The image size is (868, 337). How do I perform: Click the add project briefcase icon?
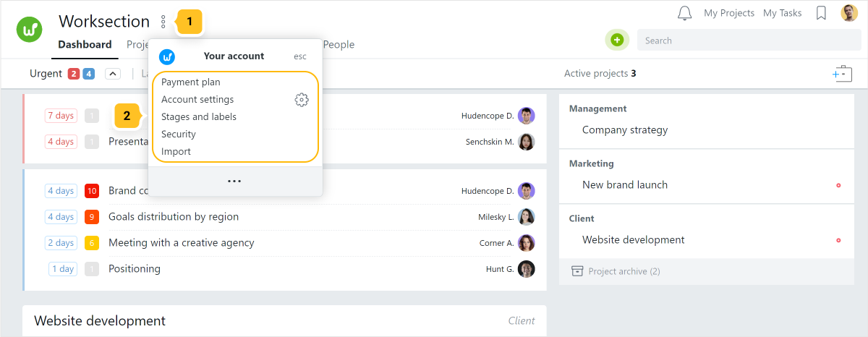(x=843, y=74)
